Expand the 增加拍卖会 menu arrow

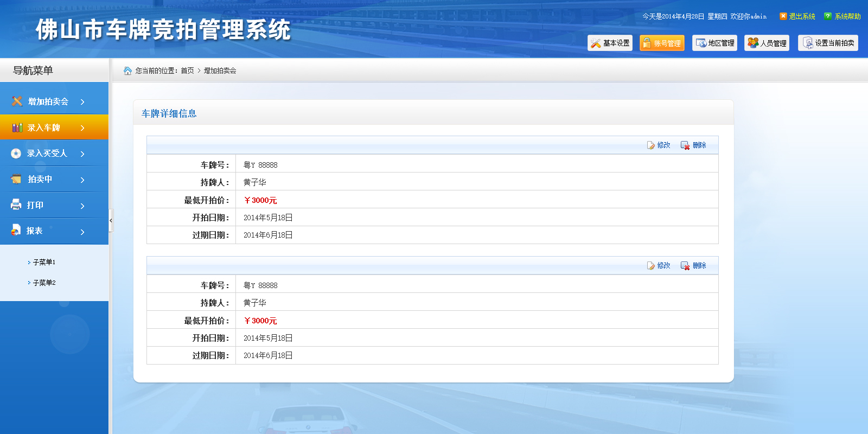82,102
